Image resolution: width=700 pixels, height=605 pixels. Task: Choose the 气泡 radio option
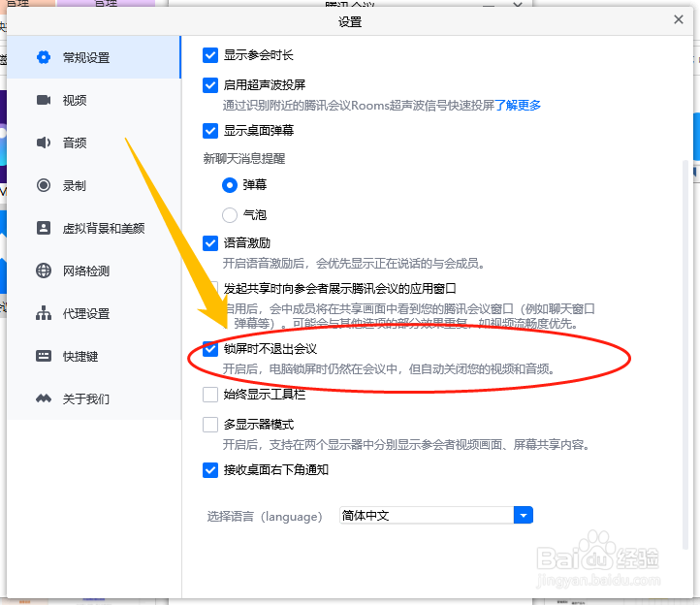pos(230,215)
